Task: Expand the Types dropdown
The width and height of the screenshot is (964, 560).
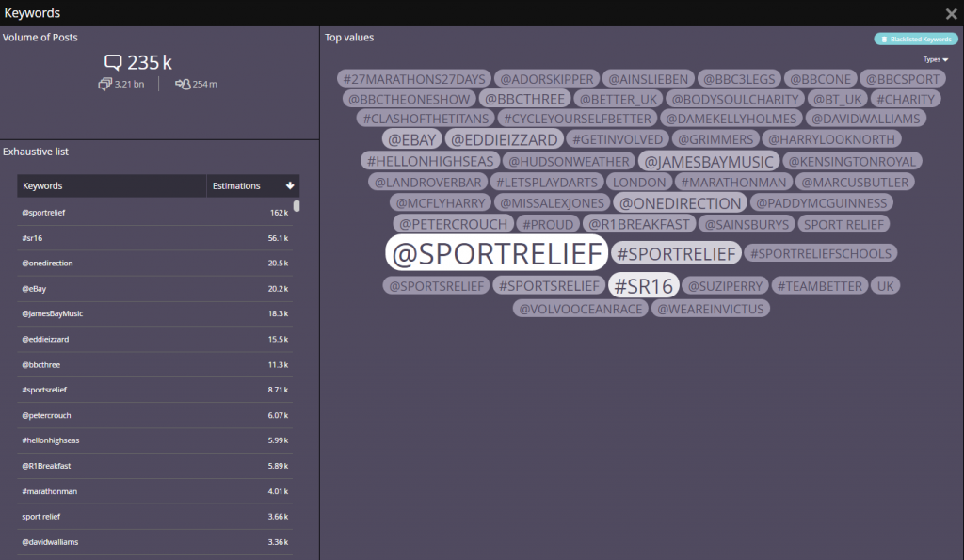Action: click(x=936, y=59)
